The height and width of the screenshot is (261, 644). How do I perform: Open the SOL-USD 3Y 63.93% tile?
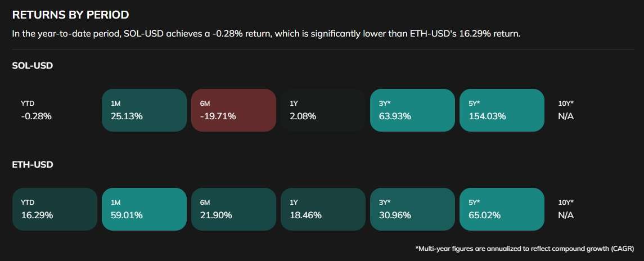coord(412,110)
